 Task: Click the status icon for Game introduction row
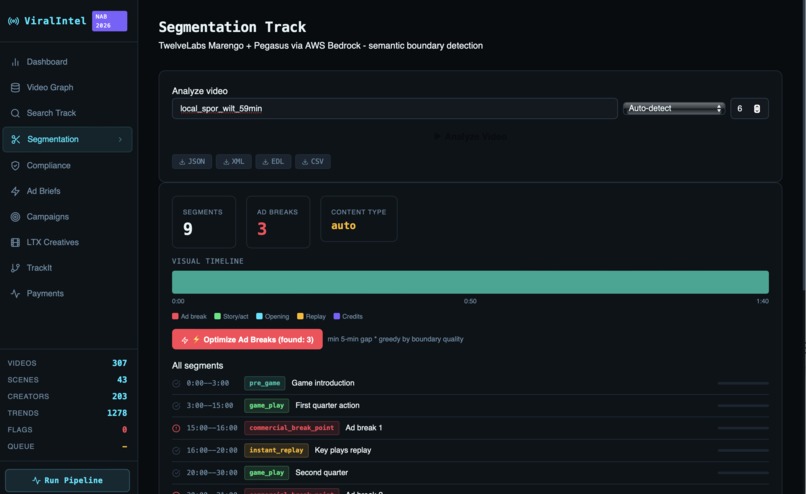(176, 383)
